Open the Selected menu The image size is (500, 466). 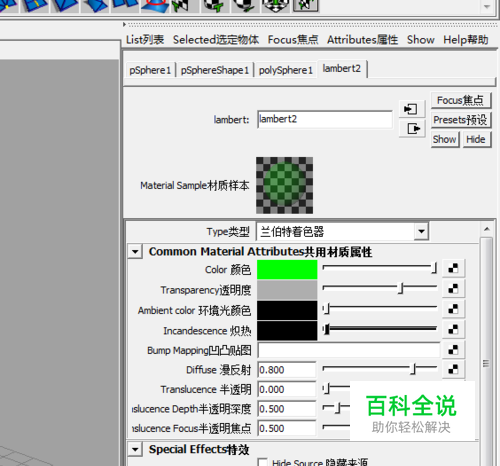216,40
